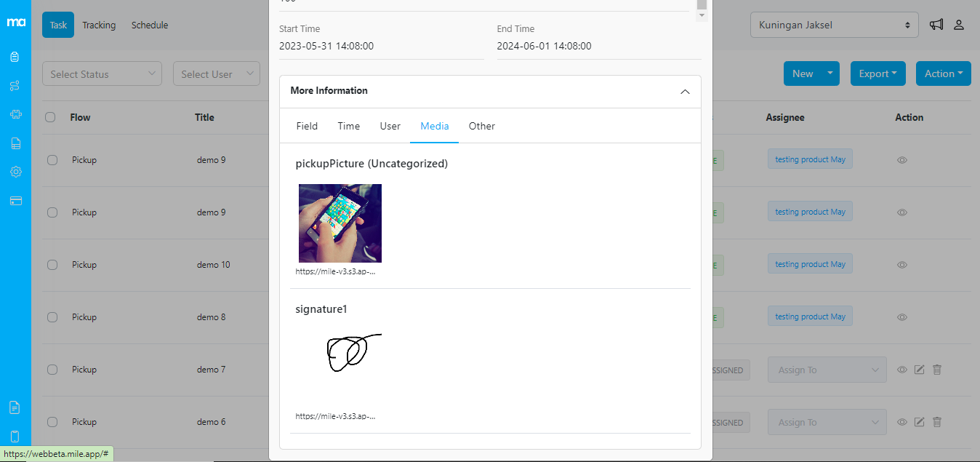Click the clipboard task icon in sidebar
The image size is (980, 462).
click(x=15, y=57)
